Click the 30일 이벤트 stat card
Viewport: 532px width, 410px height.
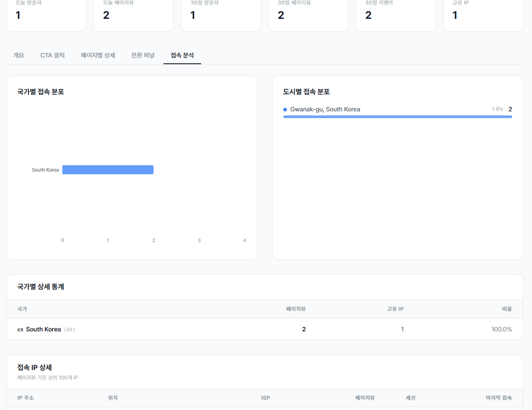coord(396,16)
